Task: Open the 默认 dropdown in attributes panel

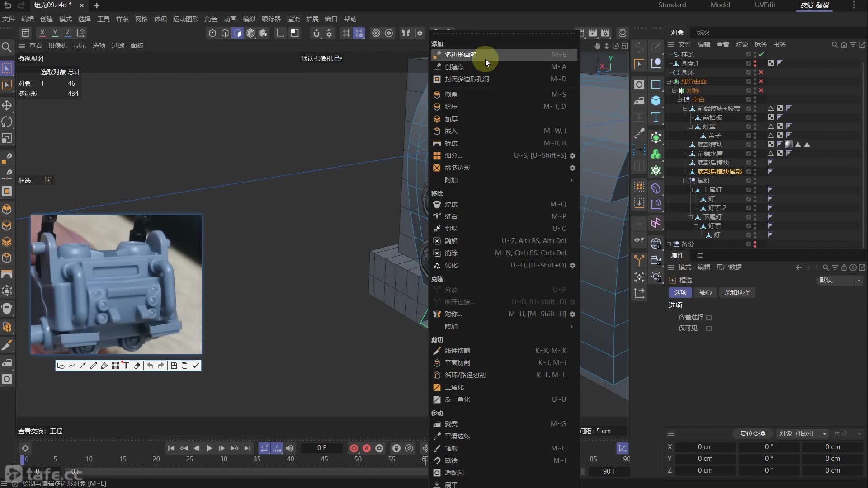Action: [x=840, y=280]
